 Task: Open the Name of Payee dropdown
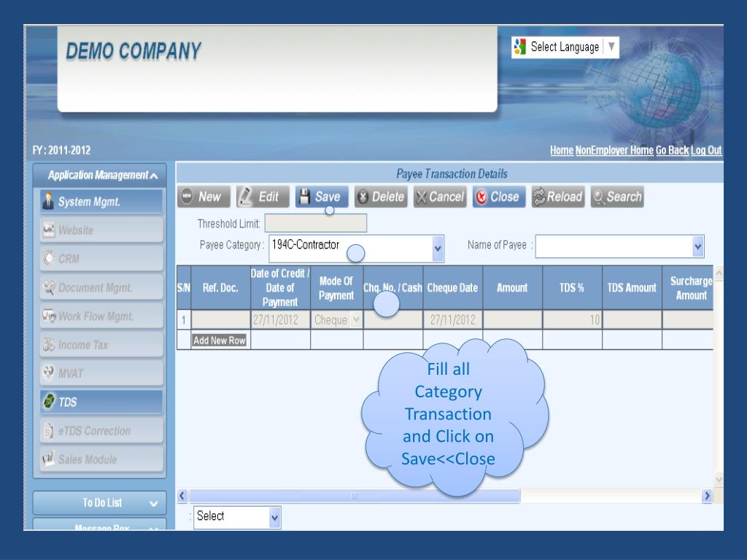pos(698,246)
